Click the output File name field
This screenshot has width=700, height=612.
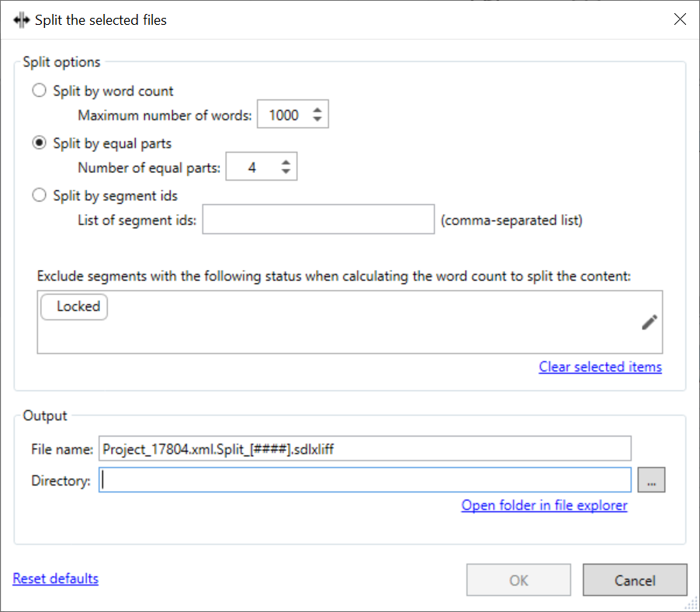365,449
